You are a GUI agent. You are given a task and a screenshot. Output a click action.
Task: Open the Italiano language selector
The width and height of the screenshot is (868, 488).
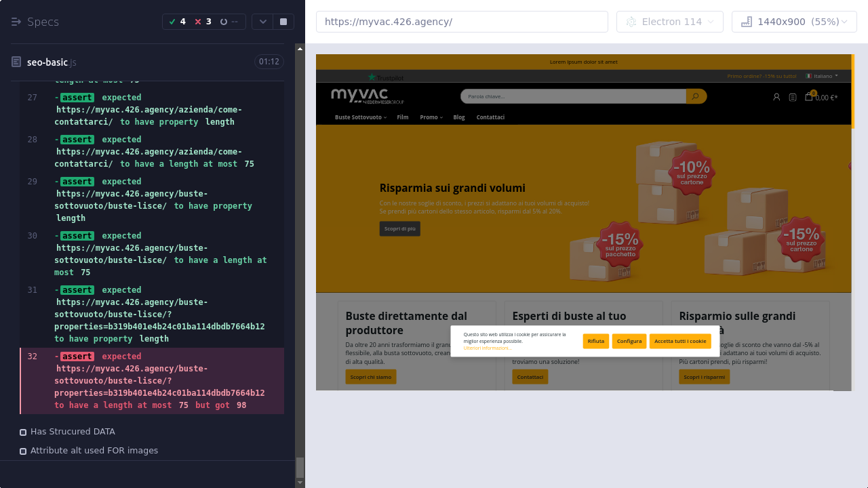coord(822,76)
